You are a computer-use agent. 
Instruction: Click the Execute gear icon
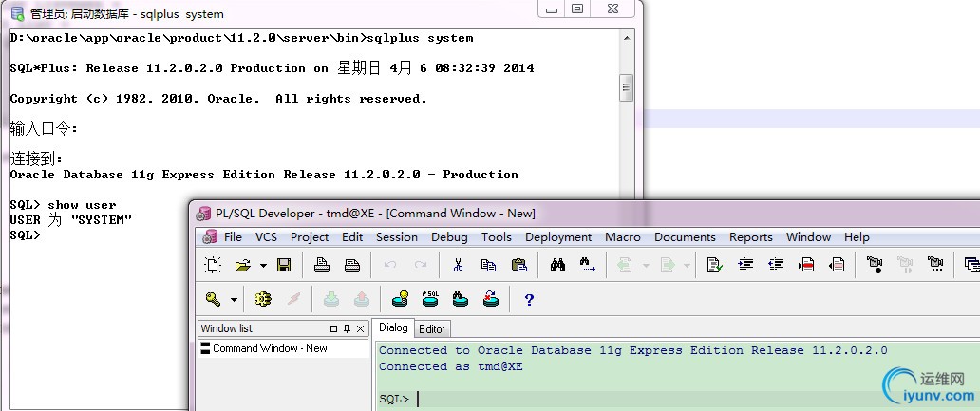point(263,299)
